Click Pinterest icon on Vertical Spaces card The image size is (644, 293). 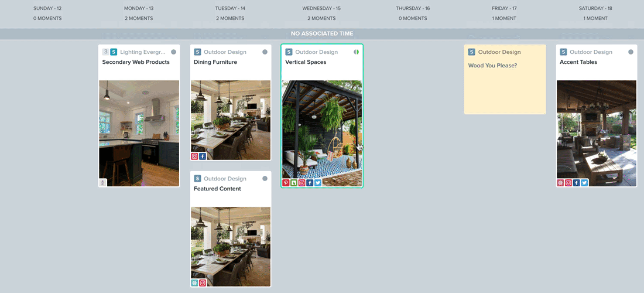(286, 183)
